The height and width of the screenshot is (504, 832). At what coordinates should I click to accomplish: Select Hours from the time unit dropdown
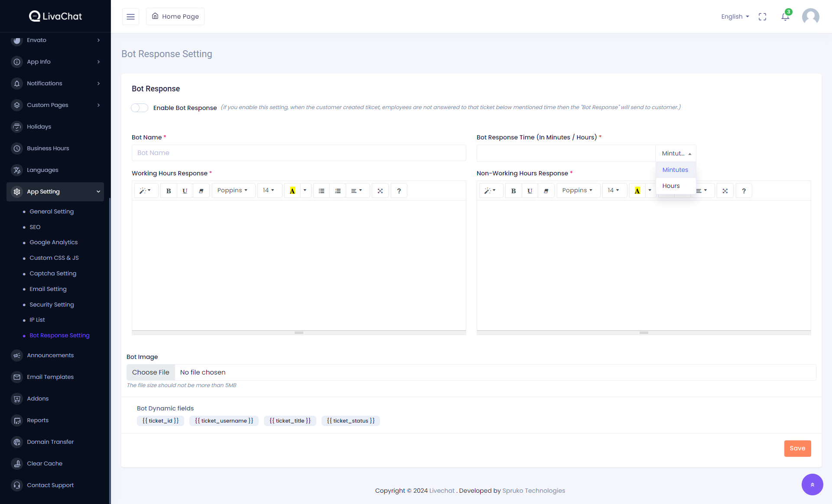click(x=671, y=186)
